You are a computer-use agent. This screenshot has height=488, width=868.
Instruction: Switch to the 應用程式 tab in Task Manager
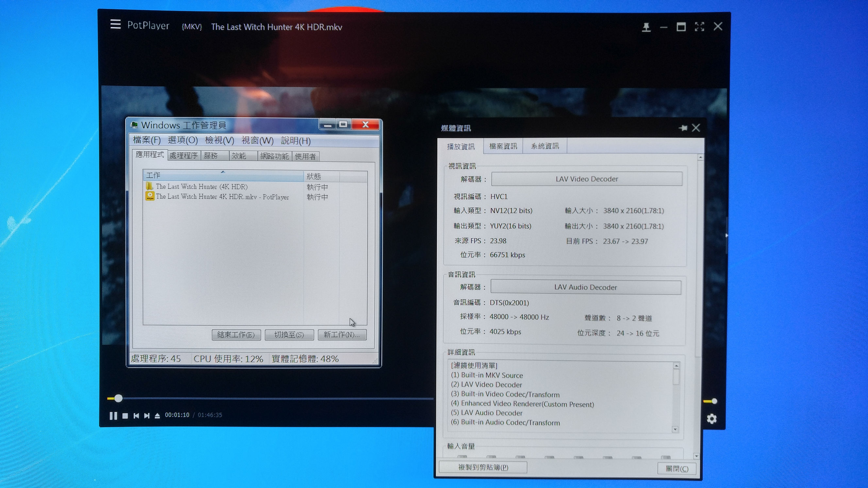150,155
